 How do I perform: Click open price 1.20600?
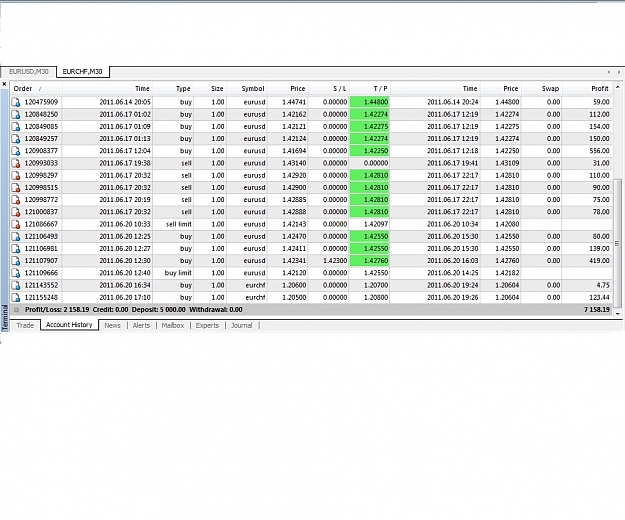pos(294,285)
